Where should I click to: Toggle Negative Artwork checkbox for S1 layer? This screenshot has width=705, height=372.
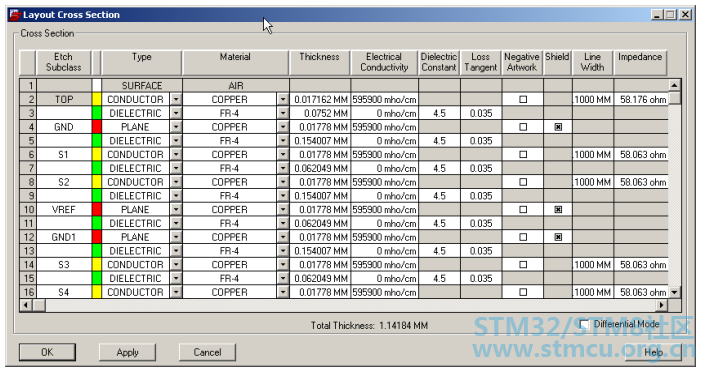(523, 154)
